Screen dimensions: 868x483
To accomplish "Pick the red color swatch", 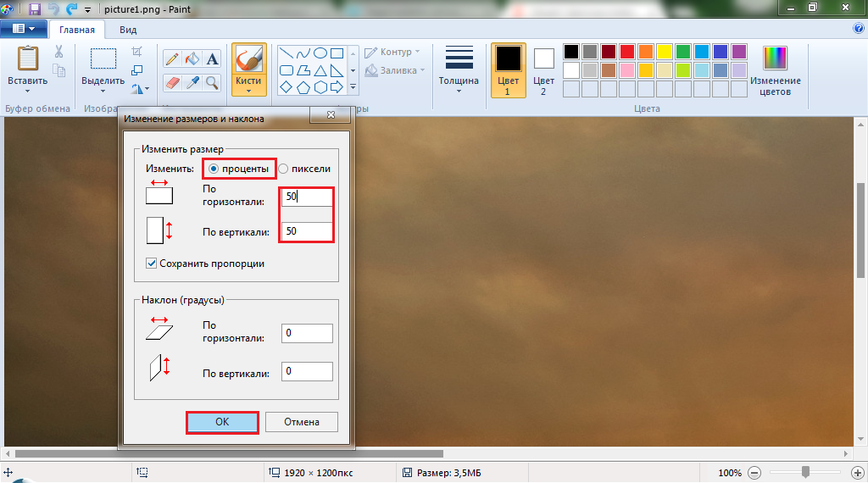I will pos(627,52).
